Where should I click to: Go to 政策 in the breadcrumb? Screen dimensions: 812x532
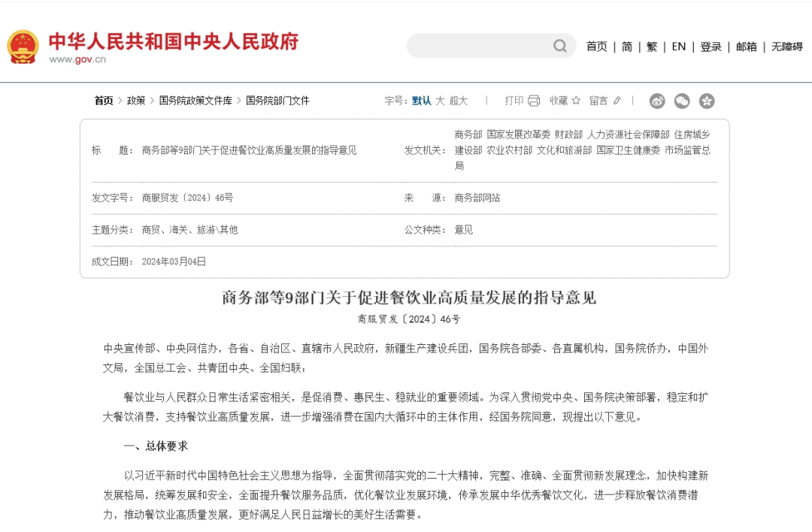tap(136, 101)
